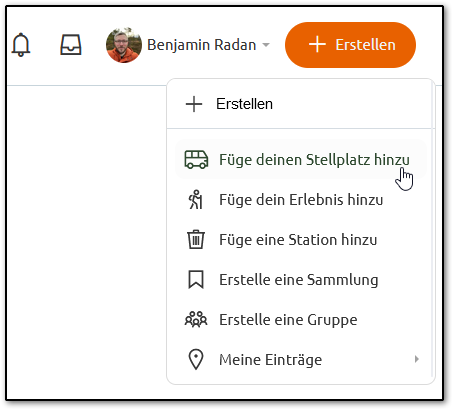Click the bookmark collection icon

tap(196, 279)
